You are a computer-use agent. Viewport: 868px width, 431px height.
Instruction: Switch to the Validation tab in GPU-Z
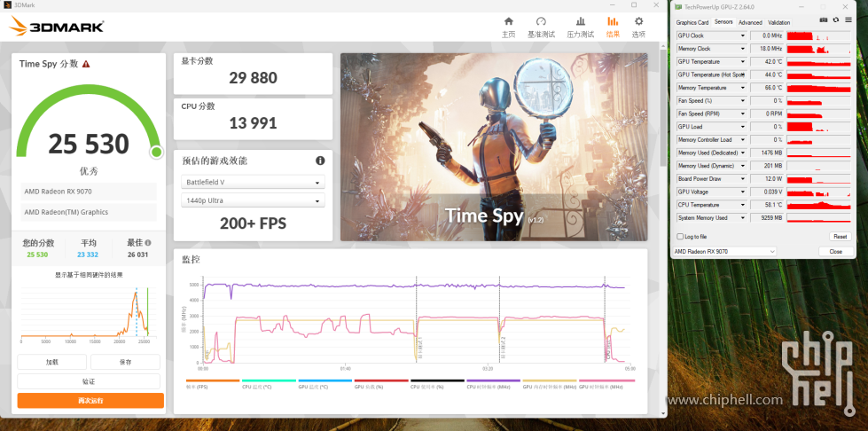pos(778,23)
